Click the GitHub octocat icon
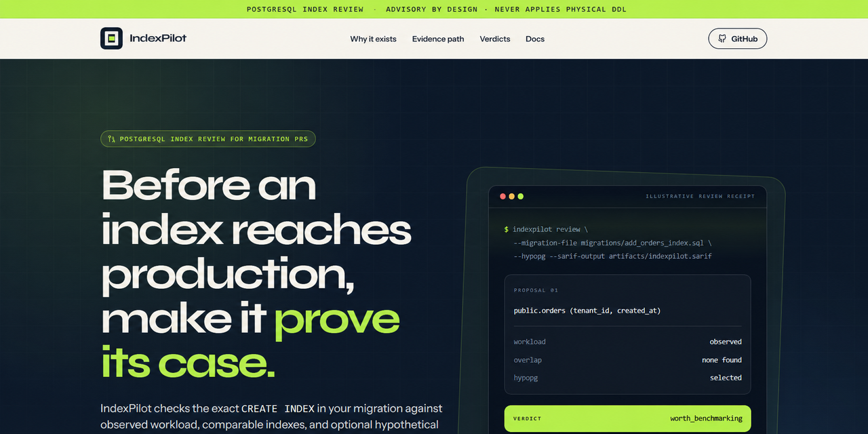Screen dimensions: 868x434 point(722,39)
